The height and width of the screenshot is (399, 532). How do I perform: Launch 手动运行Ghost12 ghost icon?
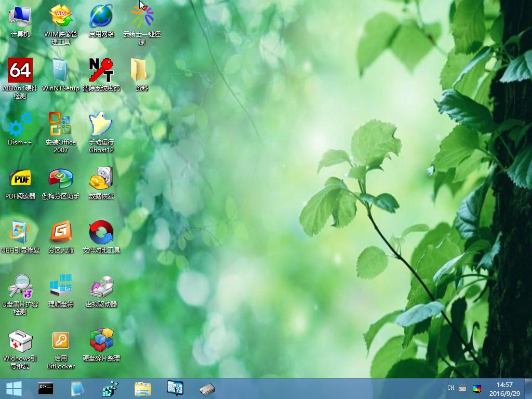[101, 125]
